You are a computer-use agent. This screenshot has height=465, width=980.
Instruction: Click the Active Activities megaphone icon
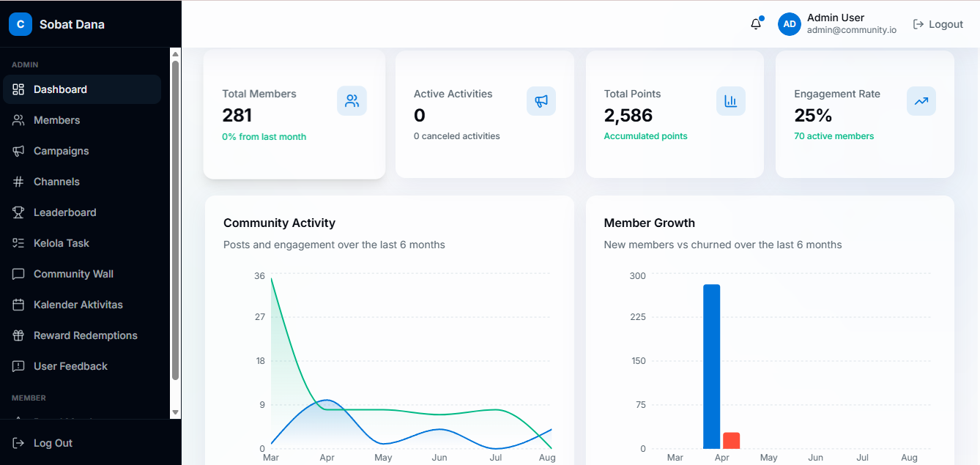(x=541, y=101)
